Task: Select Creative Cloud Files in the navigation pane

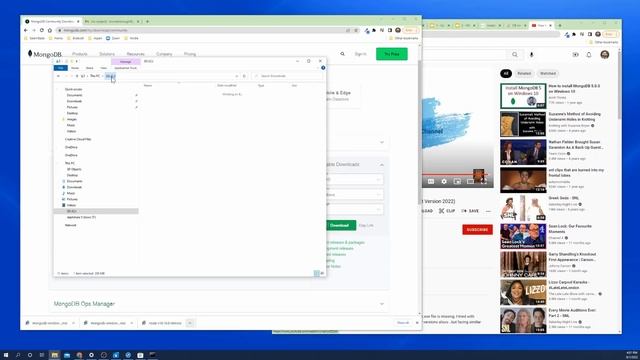Action: click(78, 139)
